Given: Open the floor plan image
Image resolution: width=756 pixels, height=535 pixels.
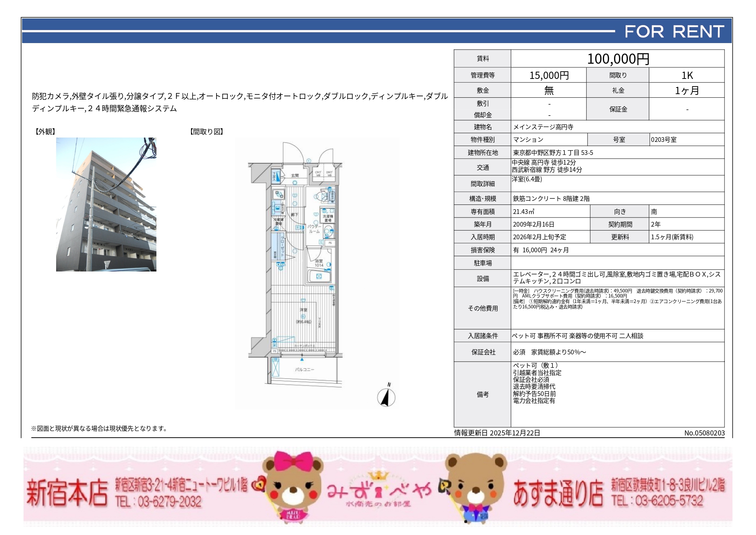Looking at the screenshot, I should coord(317,273).
